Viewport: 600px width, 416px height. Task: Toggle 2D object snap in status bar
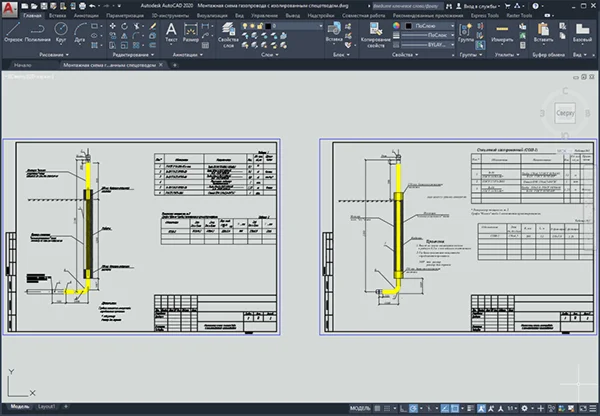(x=455, y=409)
